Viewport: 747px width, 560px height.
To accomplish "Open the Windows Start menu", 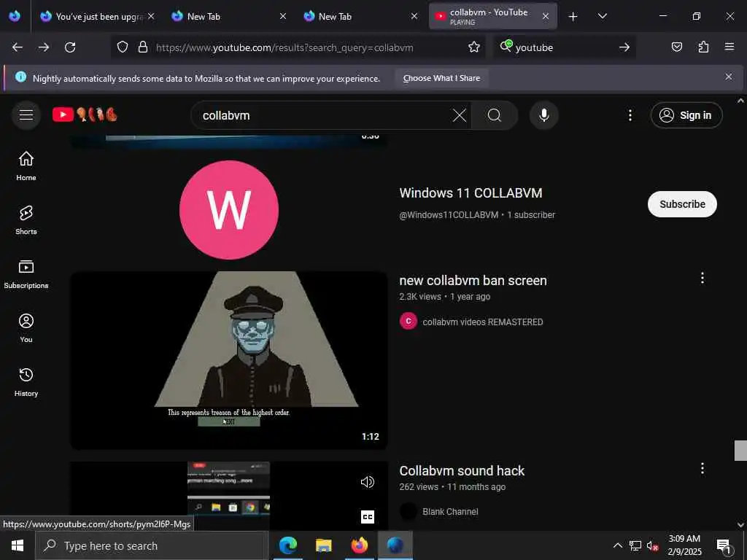I will [x=18, y=545].
